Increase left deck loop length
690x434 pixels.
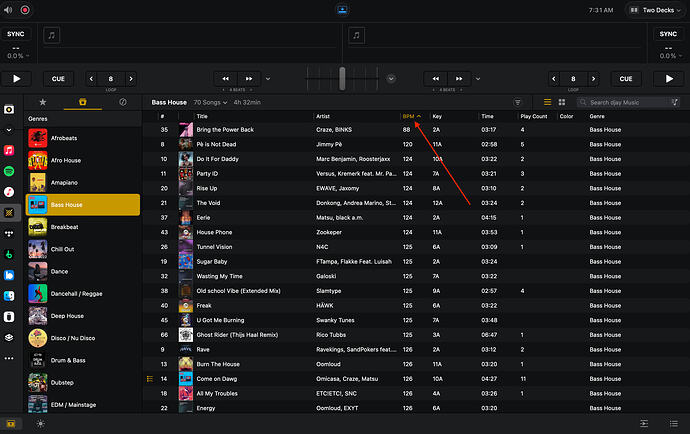coord(131,79)
